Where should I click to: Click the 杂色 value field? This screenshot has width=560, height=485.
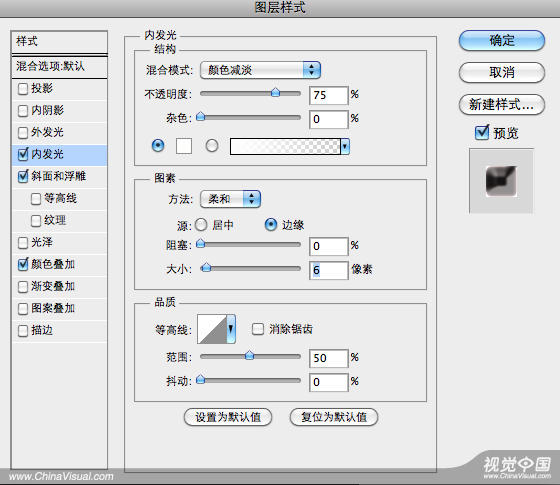(x=329, y=119)
